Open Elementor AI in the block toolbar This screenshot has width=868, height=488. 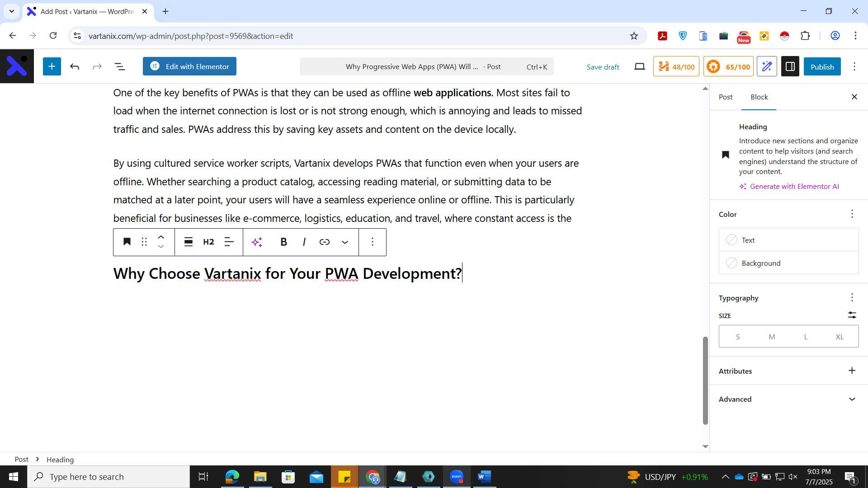click(x=257, y=242)
